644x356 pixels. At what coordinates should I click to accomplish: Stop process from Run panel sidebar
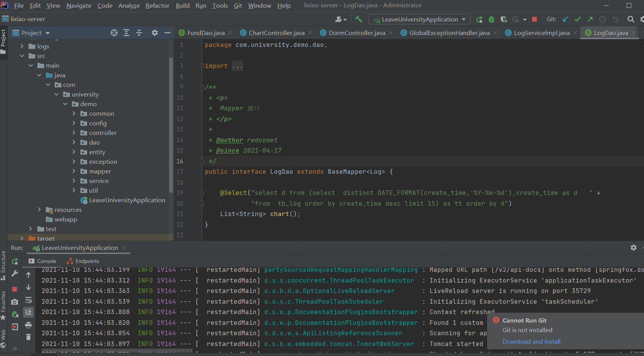tap(15, 289)
